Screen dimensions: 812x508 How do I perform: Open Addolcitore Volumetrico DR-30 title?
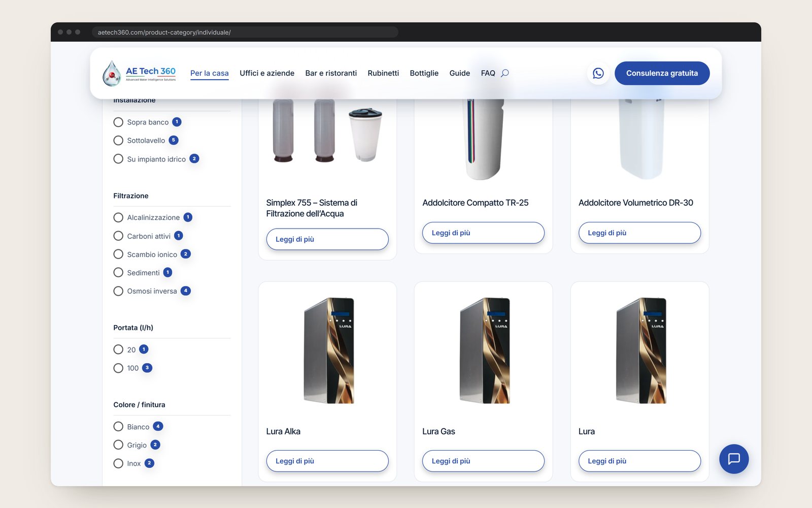pos(636,203)
